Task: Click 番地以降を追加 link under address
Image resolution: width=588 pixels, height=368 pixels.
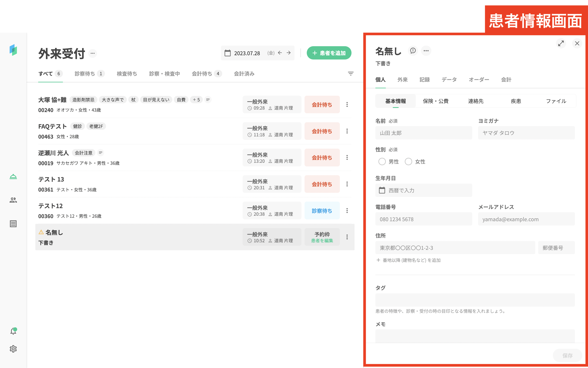Action: click(x=408, y=260)
